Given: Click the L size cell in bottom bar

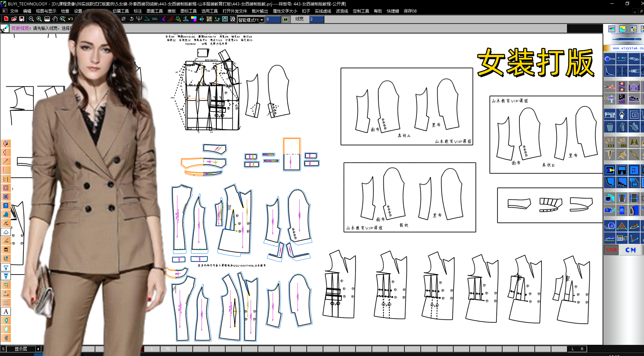Looking at the screenshot, I should tap(152, 349).
